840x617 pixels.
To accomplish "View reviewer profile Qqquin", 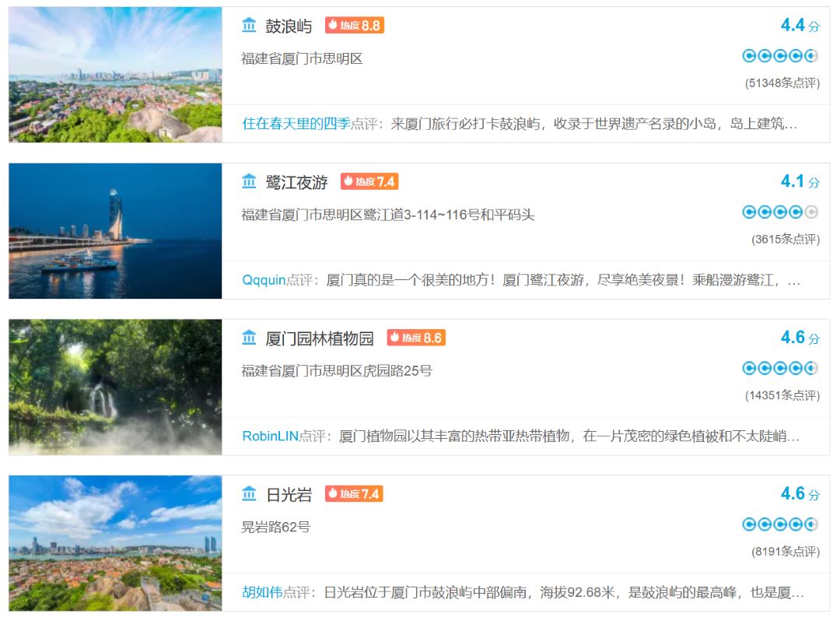I will point(264,280).
